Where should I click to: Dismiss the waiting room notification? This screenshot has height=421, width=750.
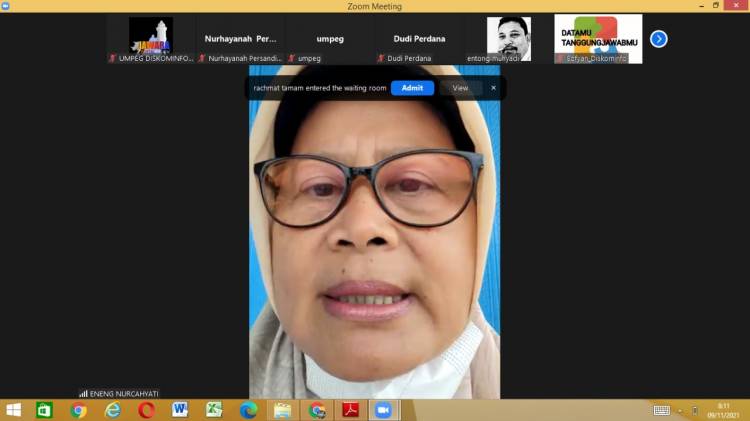[493, 88]
